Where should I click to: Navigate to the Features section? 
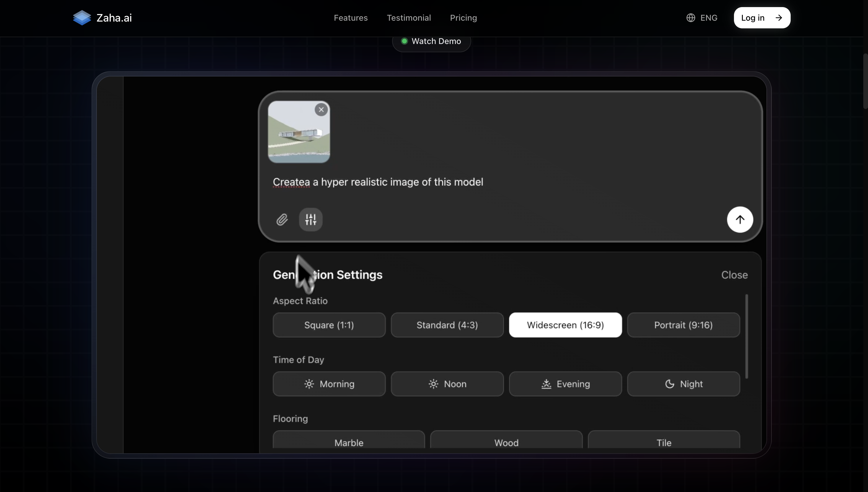[x=350, y=18]
